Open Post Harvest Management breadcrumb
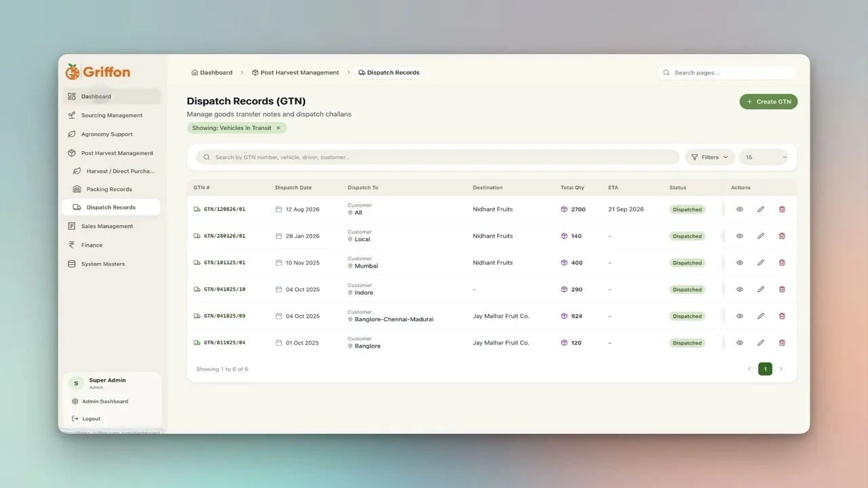The height and width of the screenshot is (488, 868). 295,73
